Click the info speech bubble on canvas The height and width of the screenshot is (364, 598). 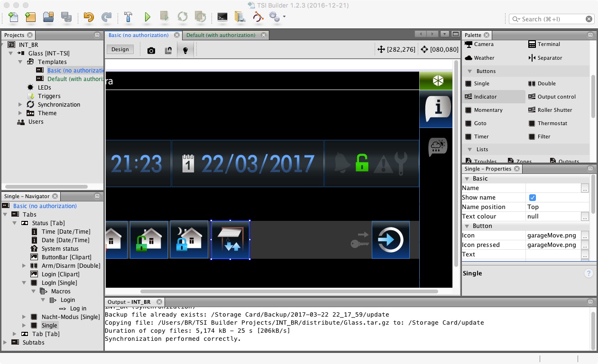(x=436, y=109)
